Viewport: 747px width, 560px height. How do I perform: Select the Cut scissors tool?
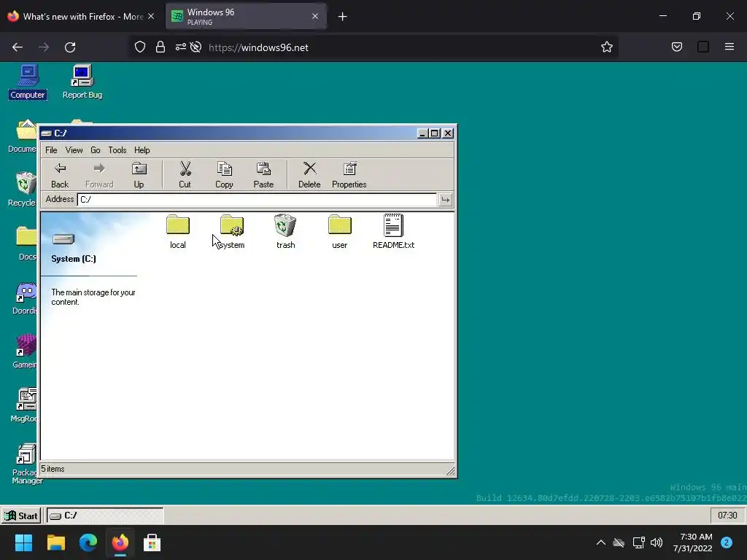click(x=185, y=175)
